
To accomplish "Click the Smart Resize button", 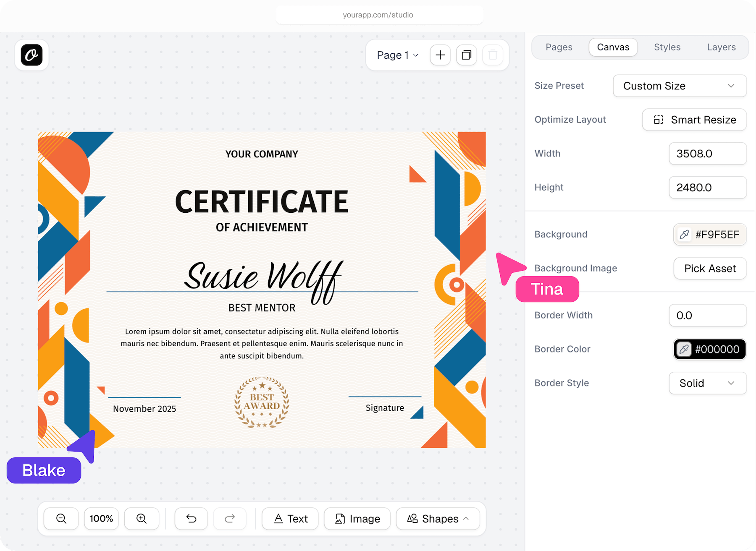I will point(694,120).
